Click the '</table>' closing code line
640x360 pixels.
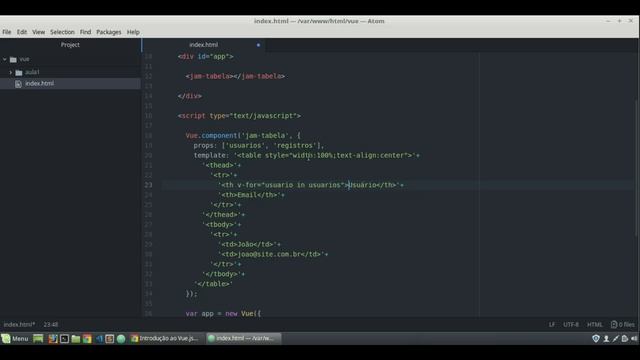tap(213, 284)
